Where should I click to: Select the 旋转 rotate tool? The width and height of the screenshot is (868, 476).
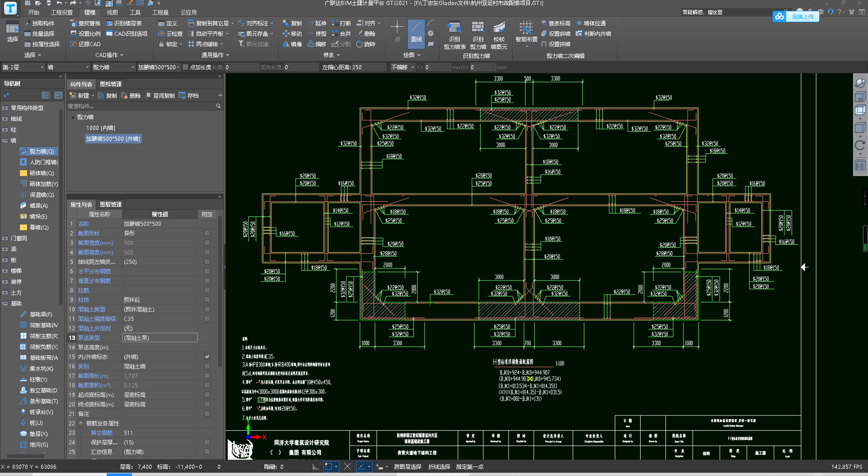[365, 44]
